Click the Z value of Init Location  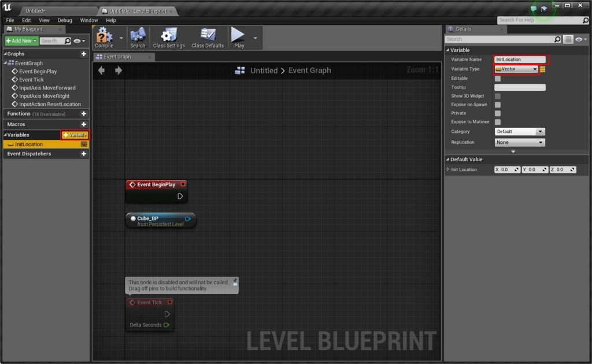[x=563, y=170]
